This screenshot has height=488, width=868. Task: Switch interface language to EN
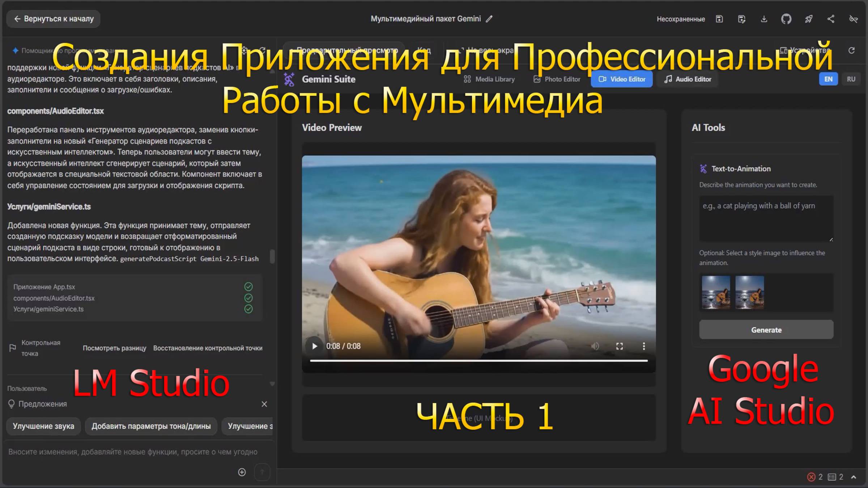[828, 79]
